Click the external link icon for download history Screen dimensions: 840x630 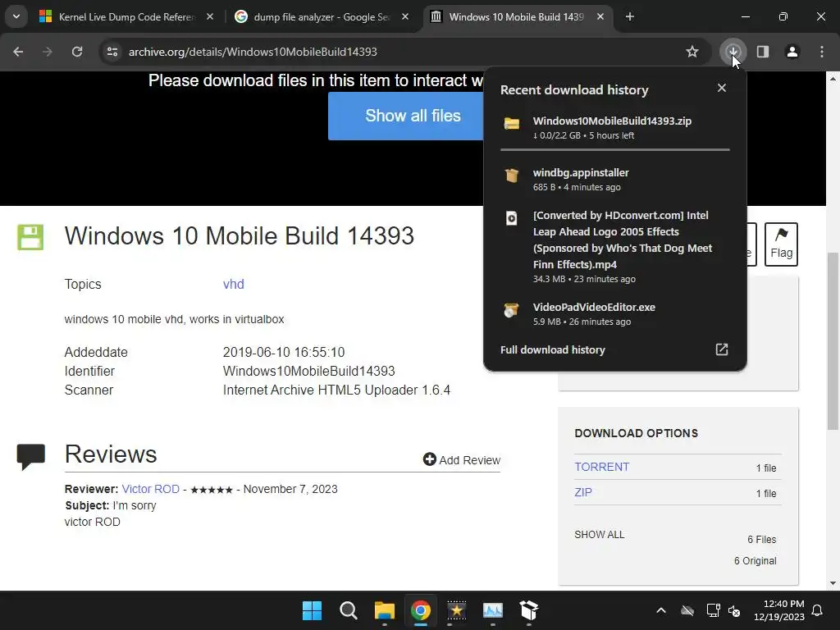(x=722, y=349)
